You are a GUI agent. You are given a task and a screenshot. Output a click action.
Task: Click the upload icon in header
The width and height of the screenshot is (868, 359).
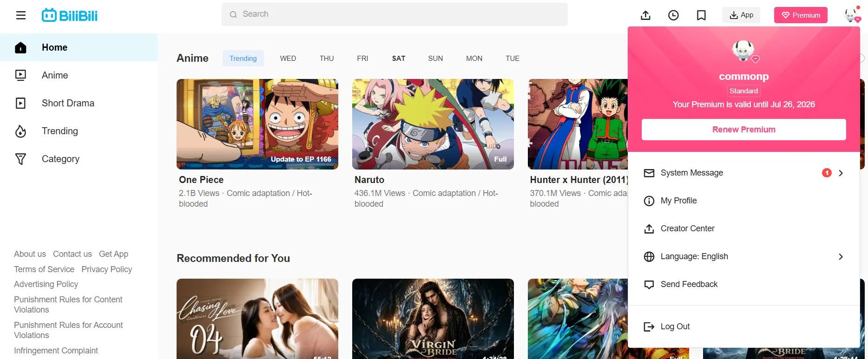pos(645,15)
